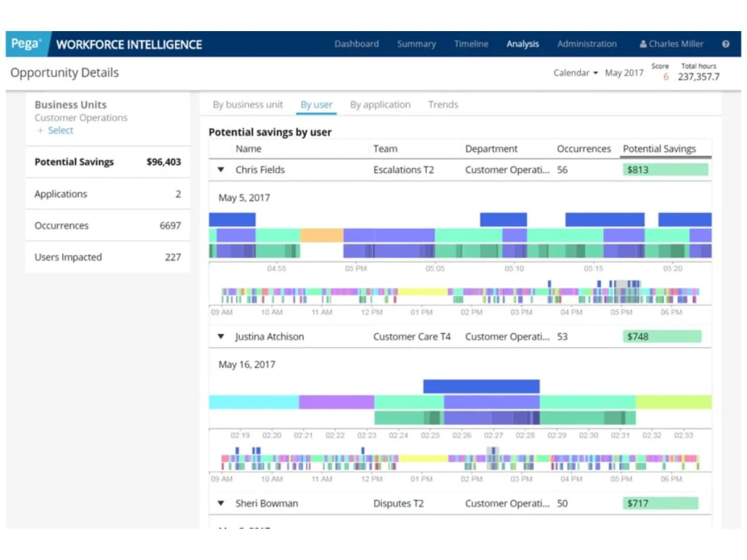This screenshot has height=560, width=747.
Task: Click the $813 savings bar
Action: click(665, 169)
